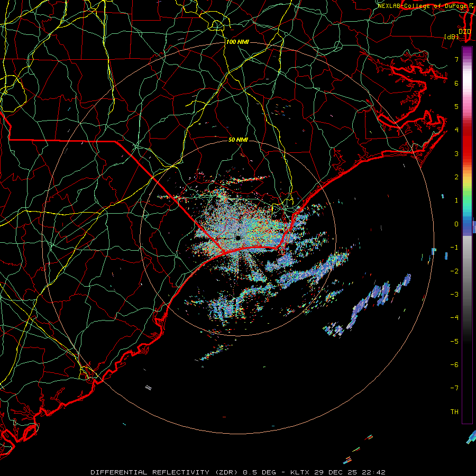Click the "-2" tick label on the color scale
Viewport: 476px width, 476px height.
tap(454, 271)
